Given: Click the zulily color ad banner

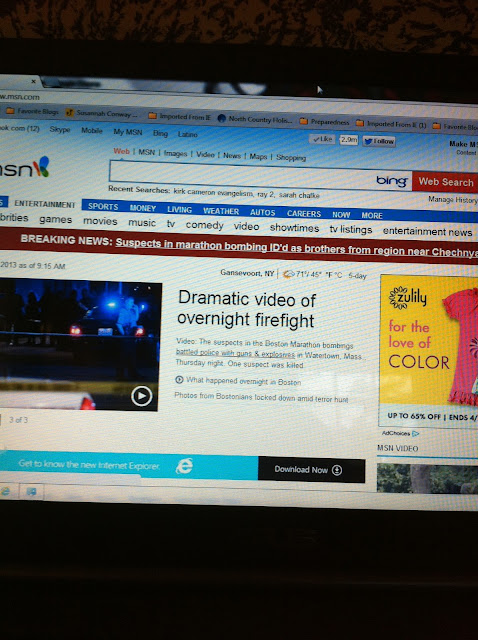Looking at the screenshot, I should (x=429, y=351).
